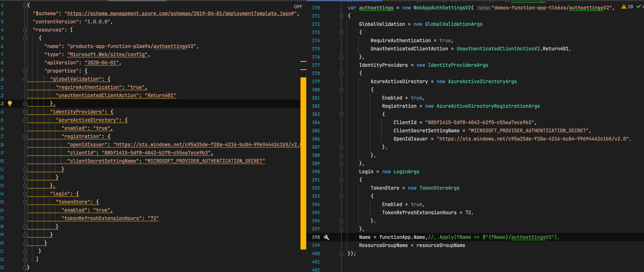Click line number 384 in the gutter
Image resolution: width=644 pixels, height=272 pixels.
click(315, 122)
